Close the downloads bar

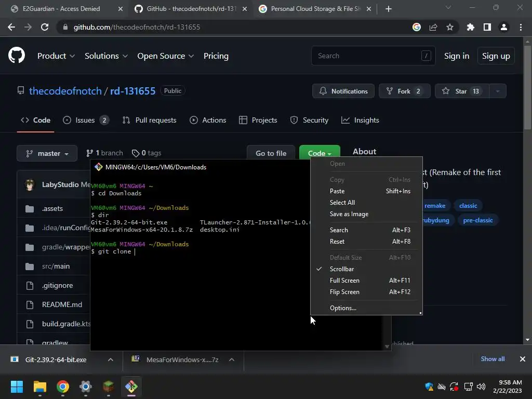[523, 359]
